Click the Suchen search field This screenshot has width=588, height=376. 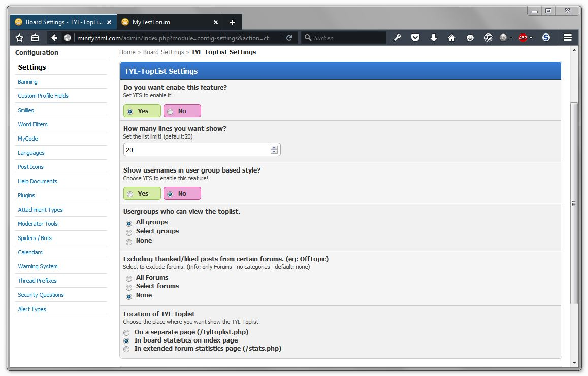click(x=348, y=38)
